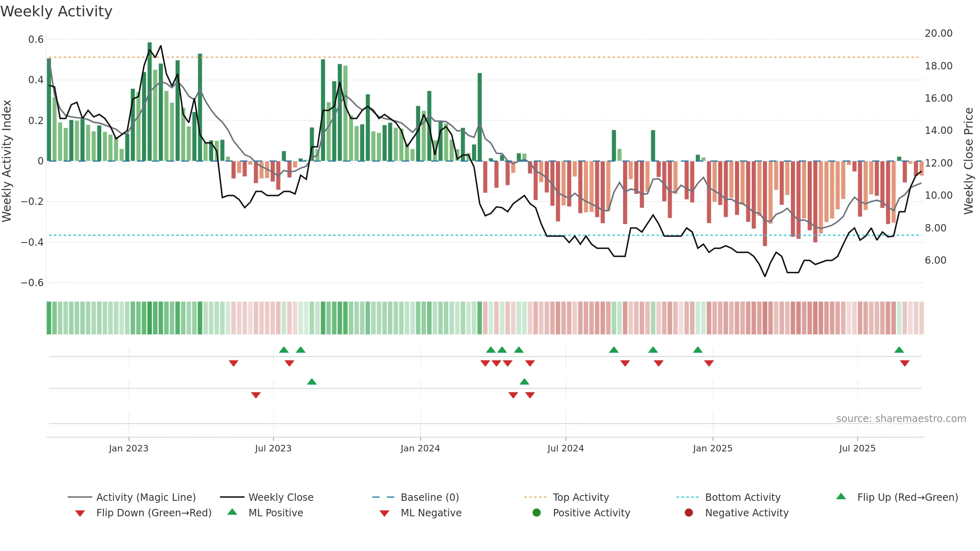Click the Positive Activity green circle icon
This screenshot has height=551, width=980.
pos(537,513)
